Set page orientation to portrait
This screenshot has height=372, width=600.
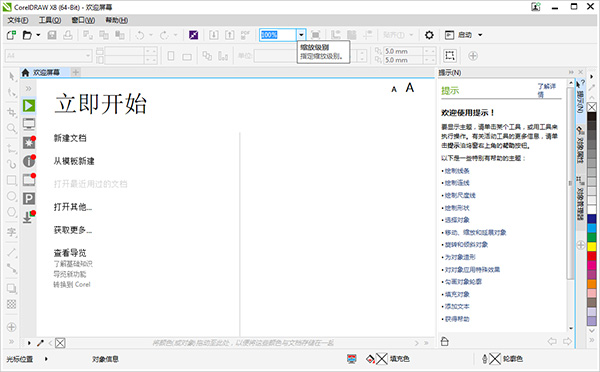click(x=171, y=56)
